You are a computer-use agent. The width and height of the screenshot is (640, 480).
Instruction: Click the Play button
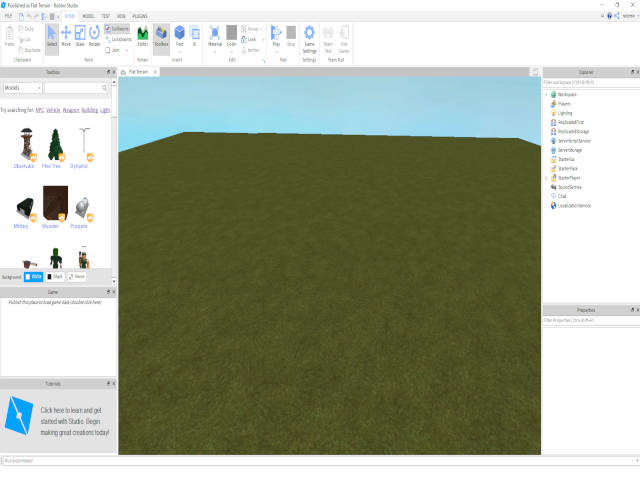coord(276,35)
